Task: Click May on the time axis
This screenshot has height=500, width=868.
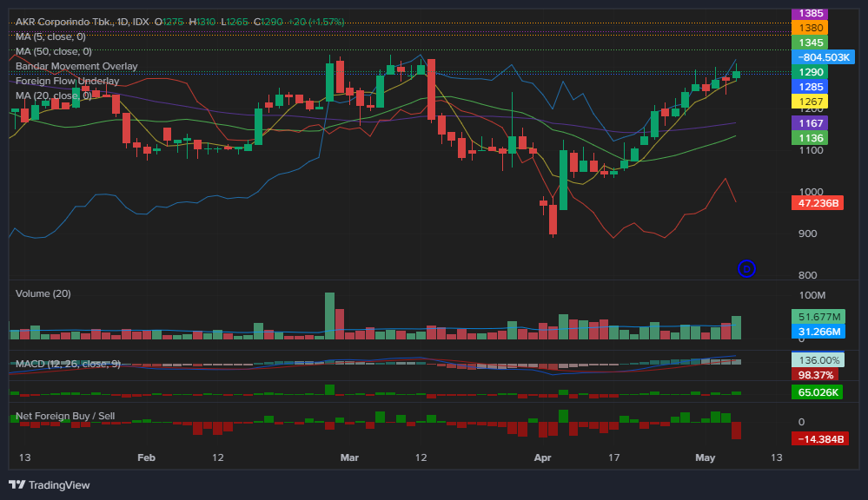Action: click(705, 457)
